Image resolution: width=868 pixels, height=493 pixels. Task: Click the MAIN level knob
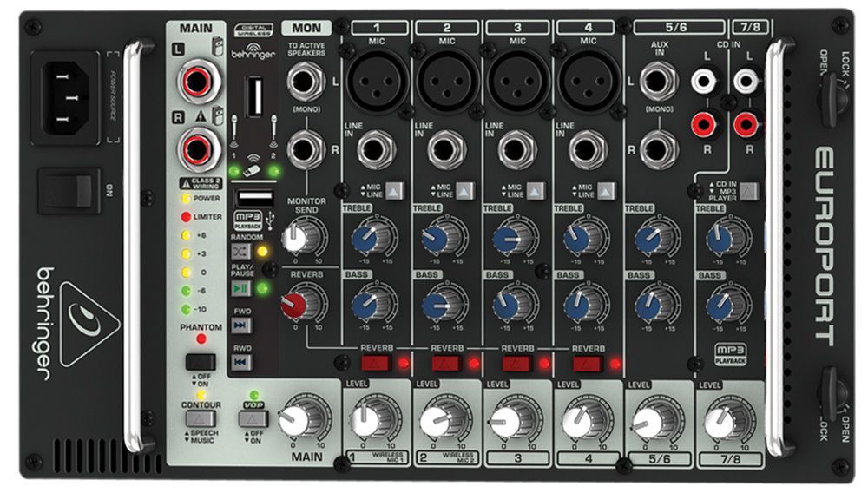[303, 419]
